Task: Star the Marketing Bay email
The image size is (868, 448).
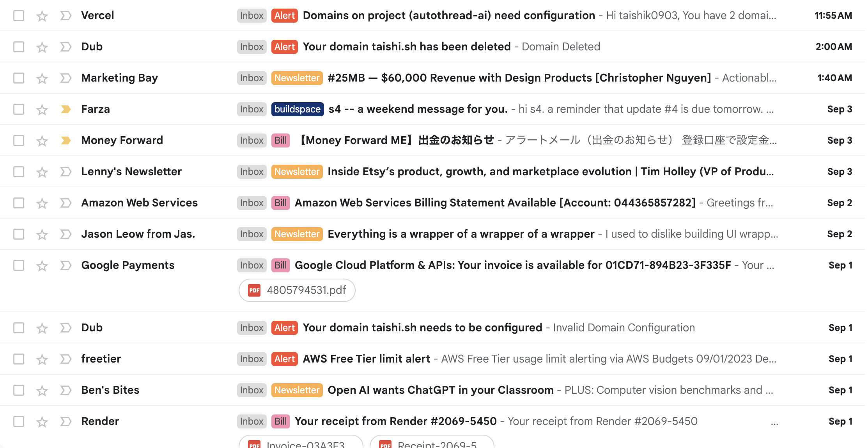Action: [42, 78]
